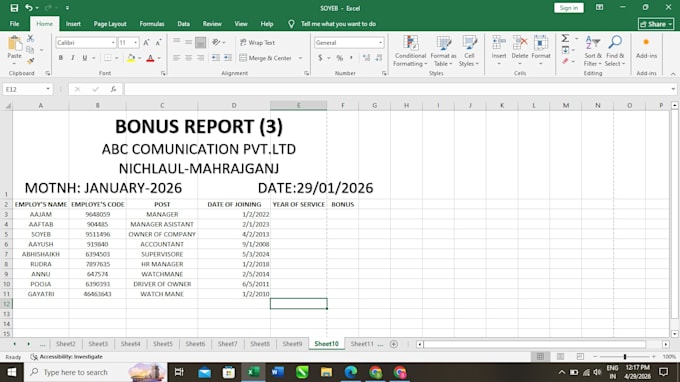
Task: Switch to the Formulas tab
Action: [x=152, y=24]
